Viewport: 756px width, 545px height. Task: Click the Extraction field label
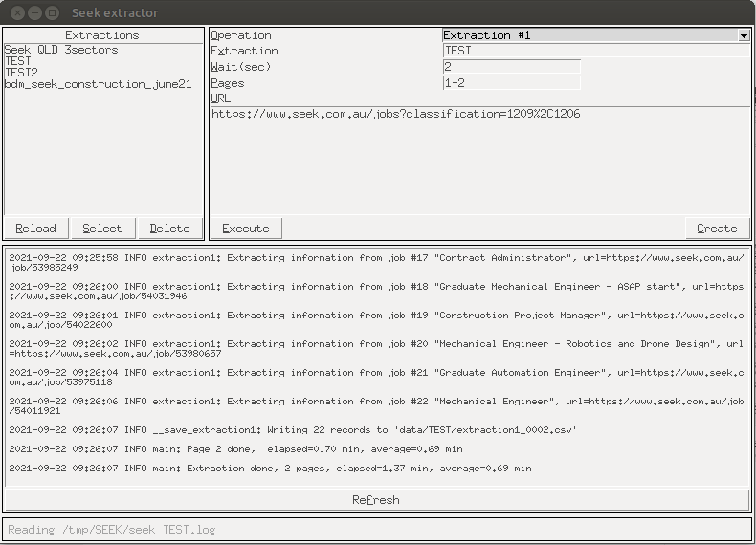click(244, 51)
